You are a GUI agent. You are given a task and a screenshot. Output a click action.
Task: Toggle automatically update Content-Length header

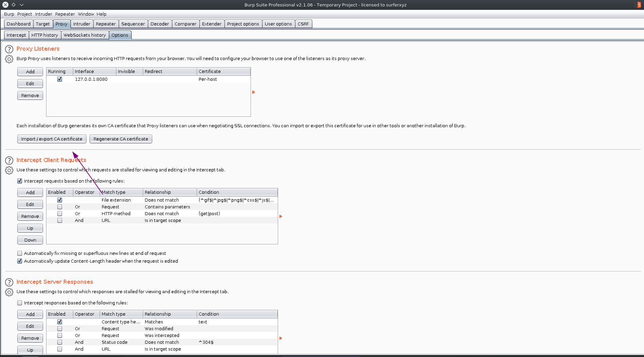tap(20, 261)
